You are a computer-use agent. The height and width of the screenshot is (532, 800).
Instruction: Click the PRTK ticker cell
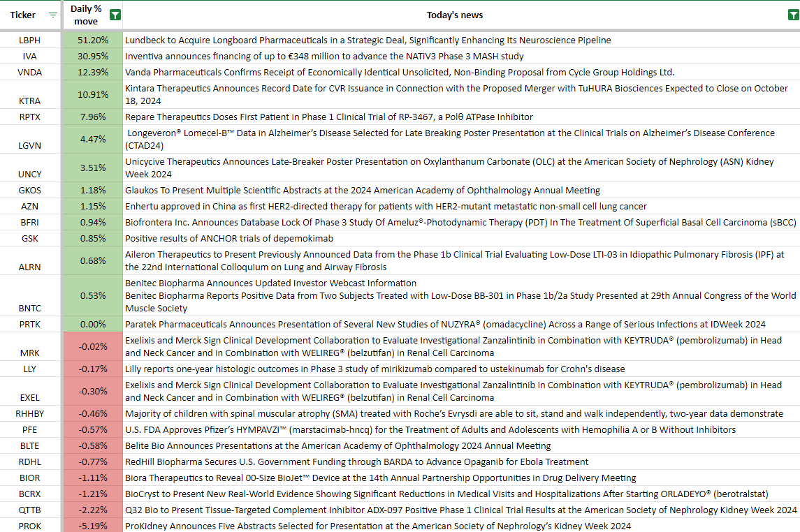click(30, 324)
